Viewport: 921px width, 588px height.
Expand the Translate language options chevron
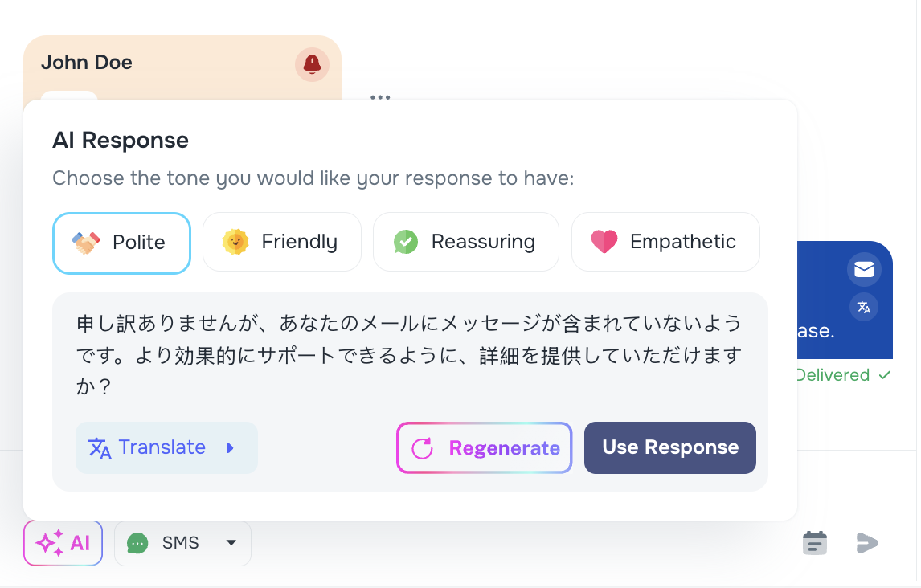[228, 447]
